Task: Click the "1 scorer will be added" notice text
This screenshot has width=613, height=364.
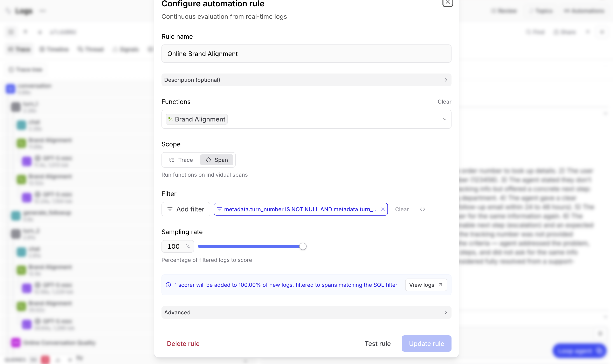Action: [286, 285]
